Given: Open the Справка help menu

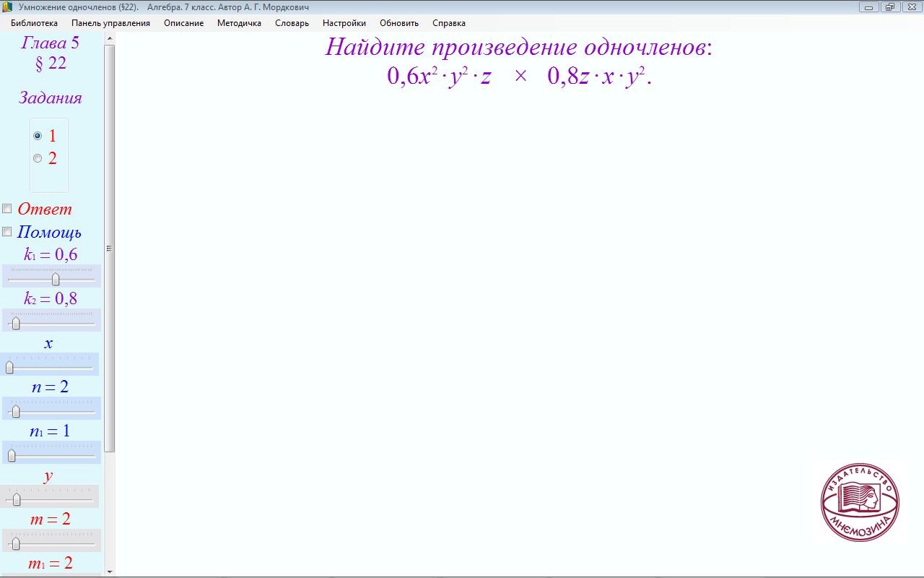Looking at the screenshot, I should (448, 23).
